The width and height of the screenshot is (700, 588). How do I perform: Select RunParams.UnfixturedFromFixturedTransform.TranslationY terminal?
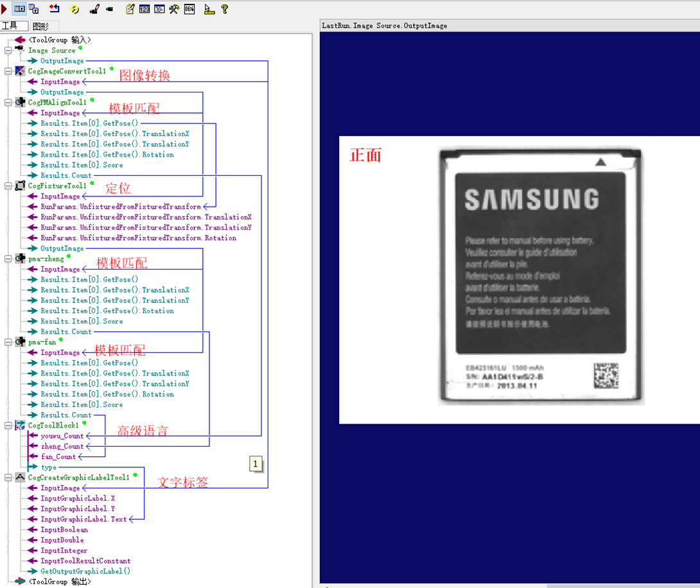tap(146, 227)
